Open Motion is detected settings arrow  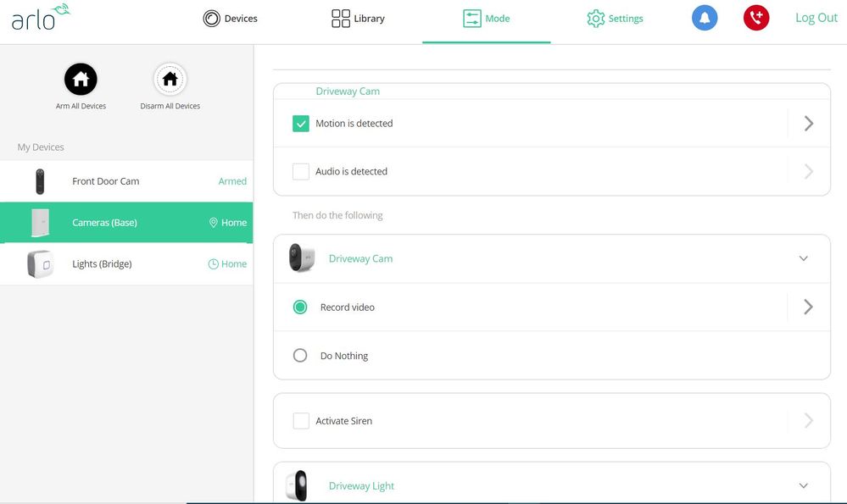(x=809, y=124)
